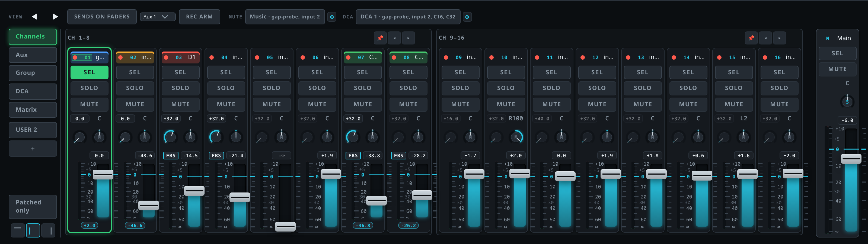Switch to Channels view tab
Image resolution: width=868 pixels, height=244 pixels.
33,36
